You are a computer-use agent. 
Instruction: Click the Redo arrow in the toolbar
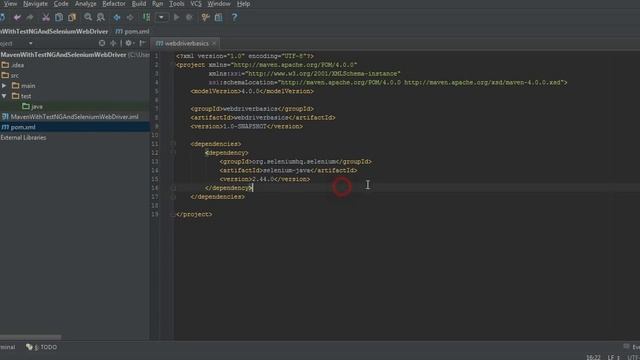[x=30, y=18]
